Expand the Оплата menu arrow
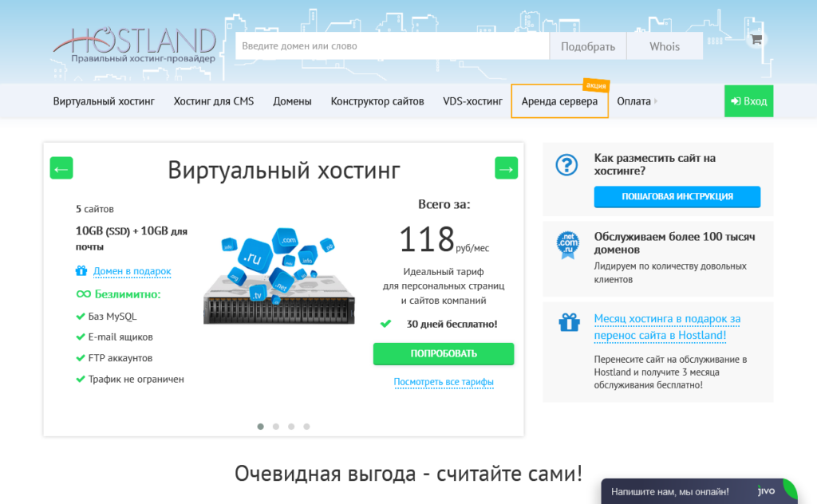 (x=656, y=101)
